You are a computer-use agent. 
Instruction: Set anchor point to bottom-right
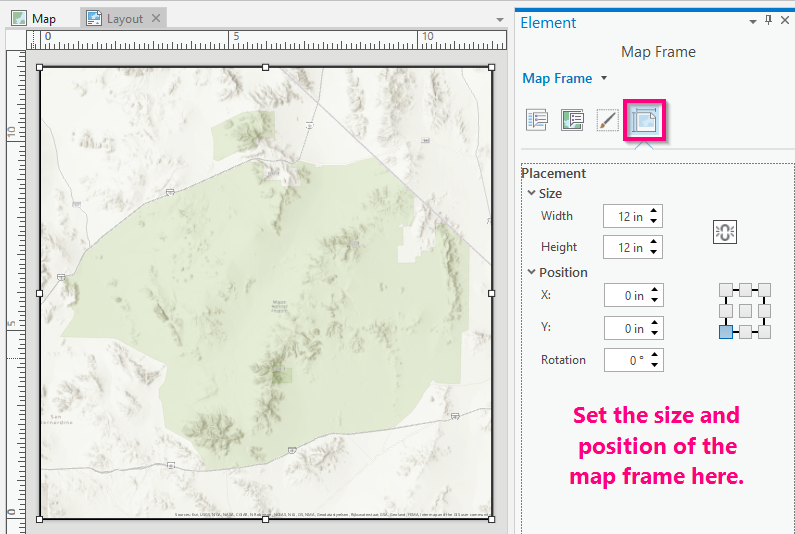765,332
